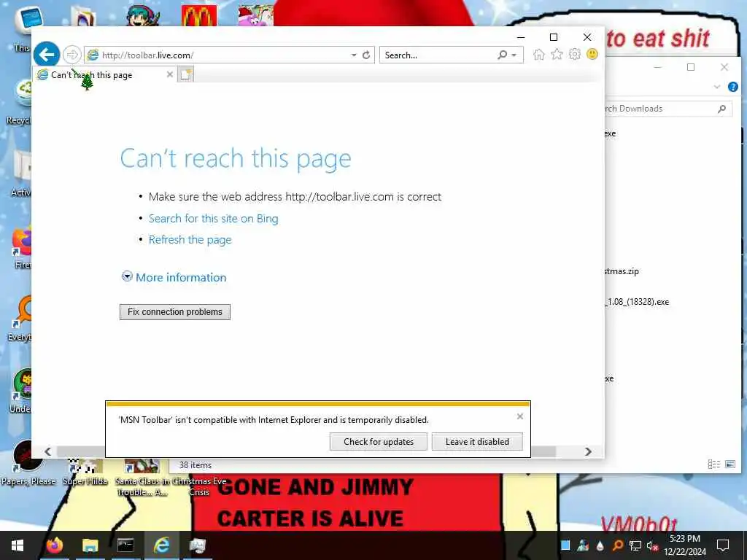
Task: Click 'Fix connection problems' button
Action: pos(175,312)
